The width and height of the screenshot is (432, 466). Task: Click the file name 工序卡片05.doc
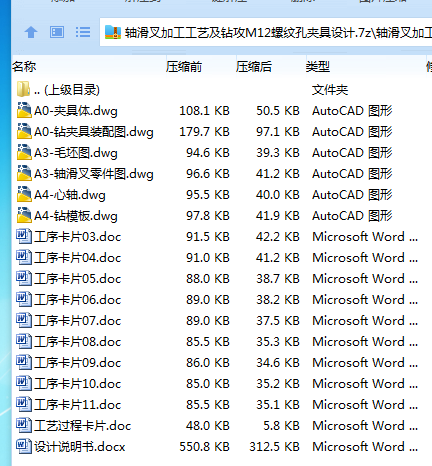78,279
